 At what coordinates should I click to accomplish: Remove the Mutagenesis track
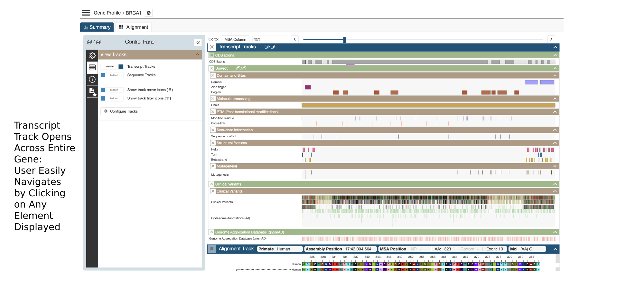click(213, 166)
